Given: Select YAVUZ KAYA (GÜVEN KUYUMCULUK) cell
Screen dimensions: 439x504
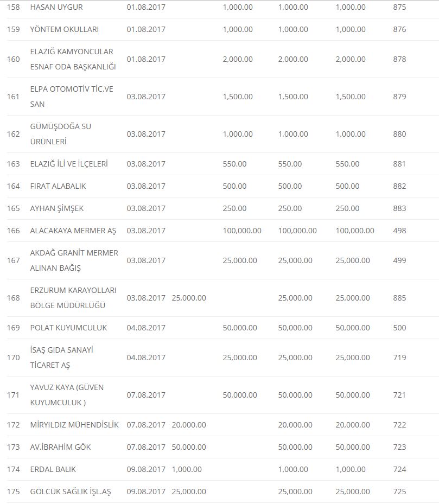Looking at the screenshot, I should pyautogui.click(x=67, y=395).
